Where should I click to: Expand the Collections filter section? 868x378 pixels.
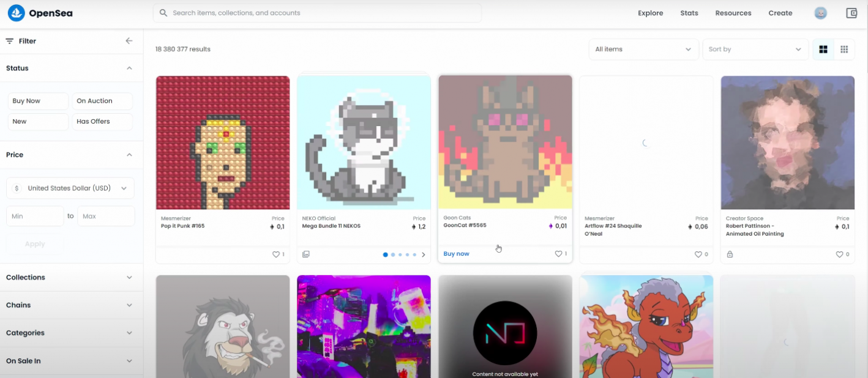72,278
